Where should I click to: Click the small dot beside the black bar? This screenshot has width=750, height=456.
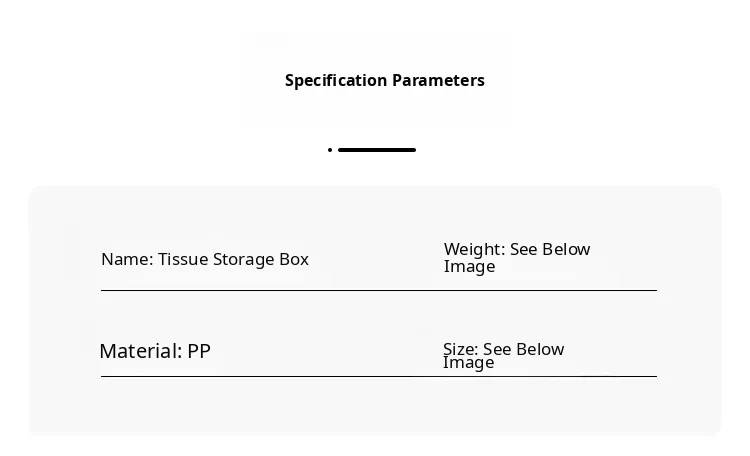click(330, 150)
